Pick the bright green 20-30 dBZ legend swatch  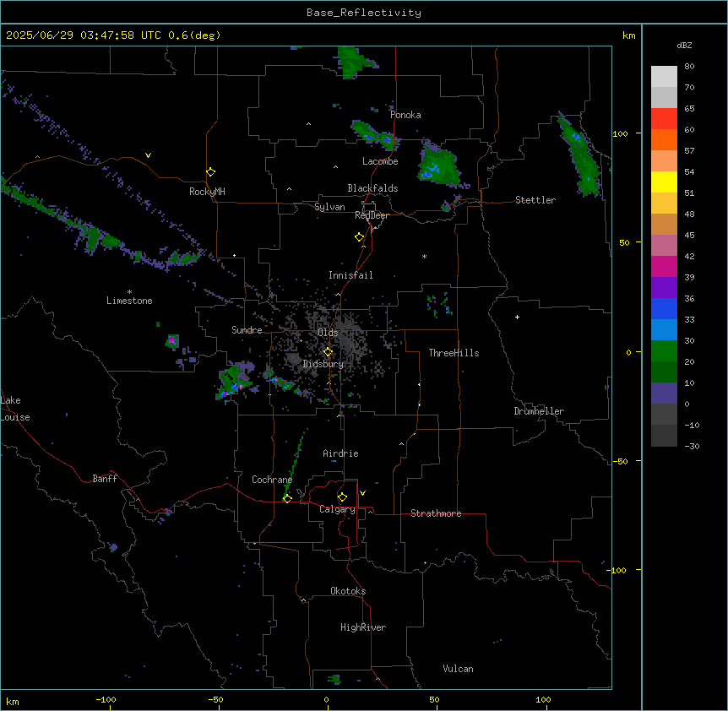[x=664, y=351]
